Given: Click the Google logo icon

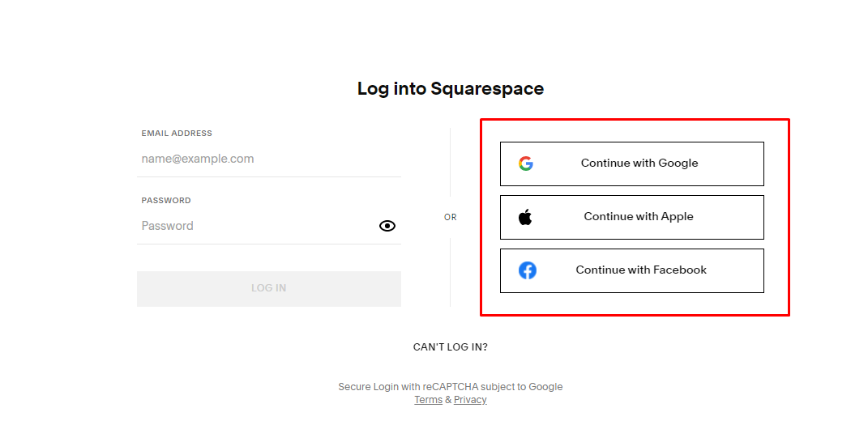Looking at the screenshot, I should (x=526, y=164).
